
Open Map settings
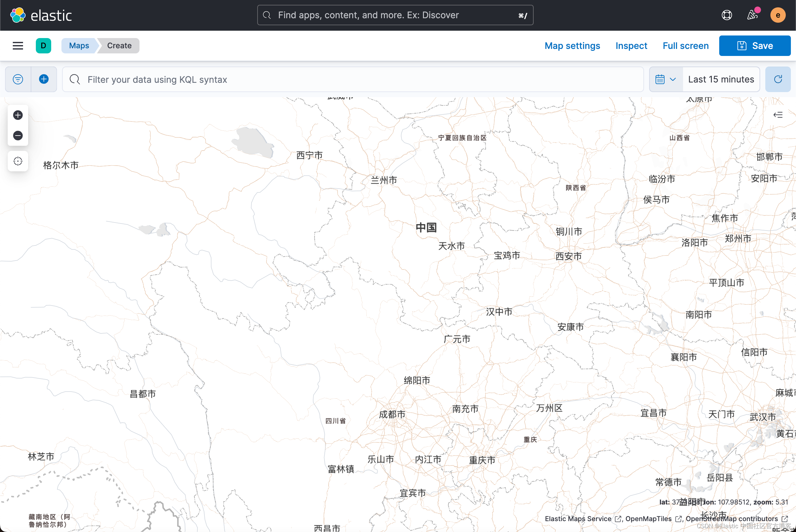[x=572, y=46]
